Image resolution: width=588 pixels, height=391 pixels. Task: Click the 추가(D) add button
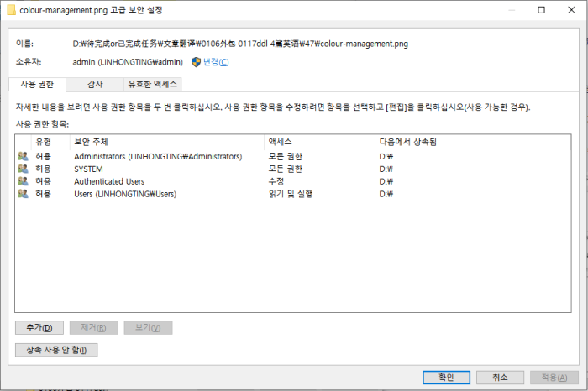point(39,328)
